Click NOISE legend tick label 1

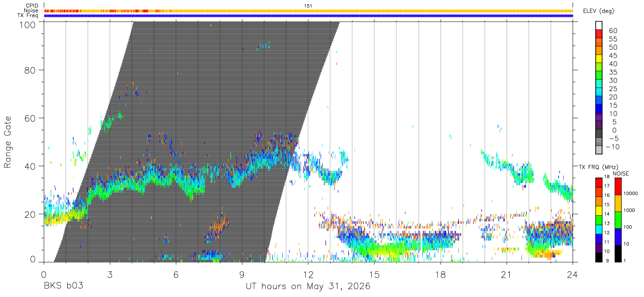click(x=624, y=260)
